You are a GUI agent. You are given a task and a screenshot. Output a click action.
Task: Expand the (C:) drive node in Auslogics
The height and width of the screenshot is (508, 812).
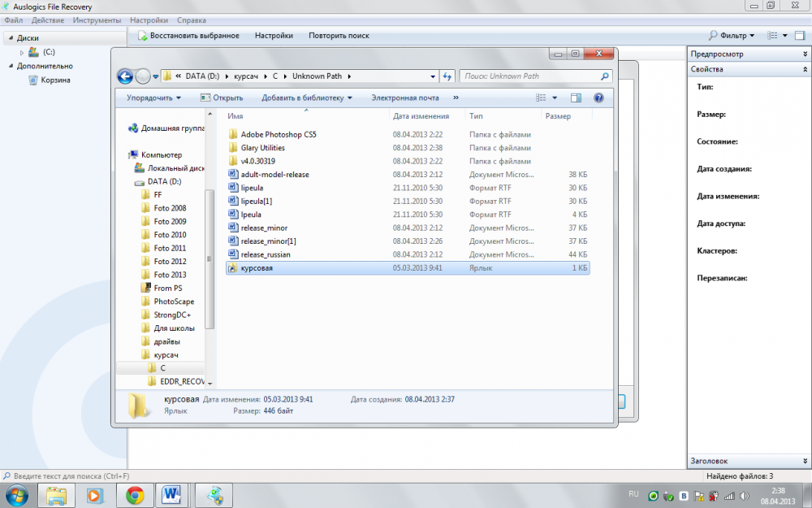coord(22,52)
